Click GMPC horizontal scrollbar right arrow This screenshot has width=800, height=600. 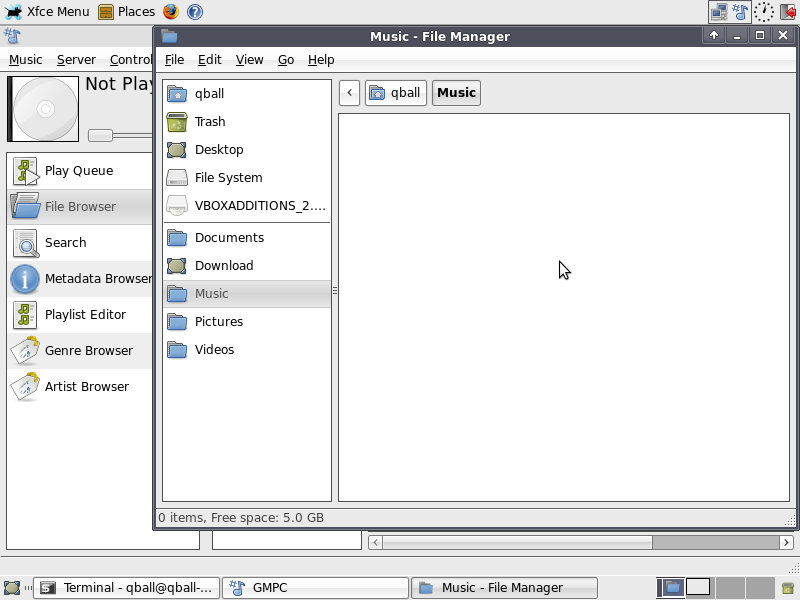coord(786,542)
